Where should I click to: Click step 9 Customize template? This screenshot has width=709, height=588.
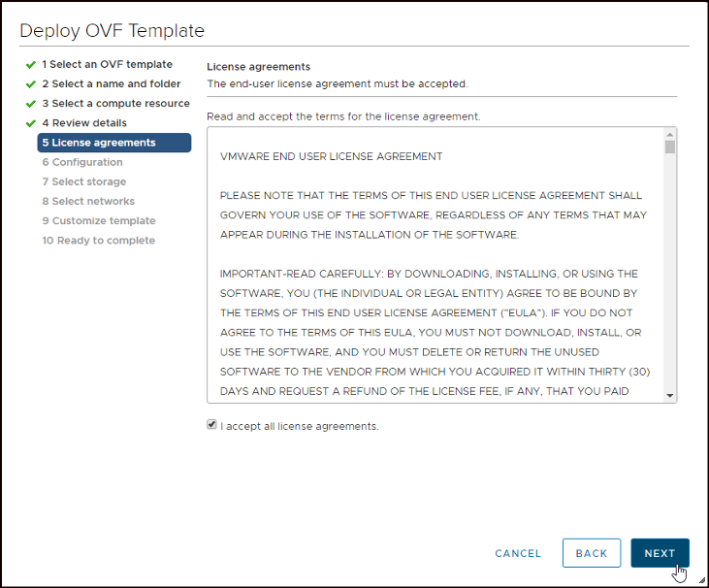[98, 220]
